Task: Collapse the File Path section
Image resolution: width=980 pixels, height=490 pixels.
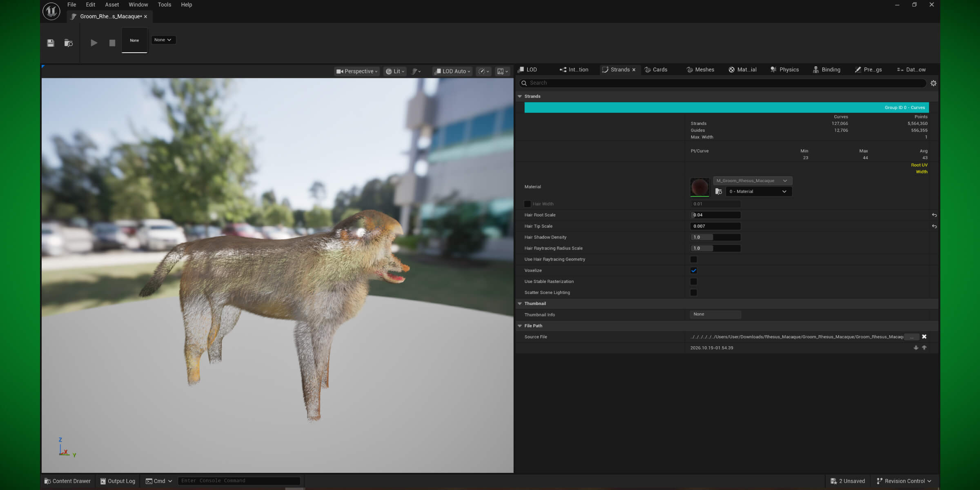Action: 520,326
